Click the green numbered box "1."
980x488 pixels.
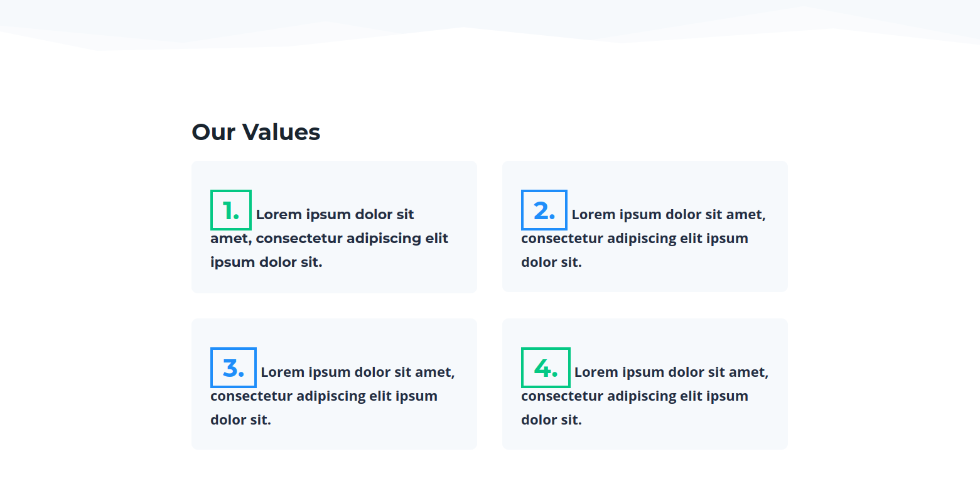[231, 210]
